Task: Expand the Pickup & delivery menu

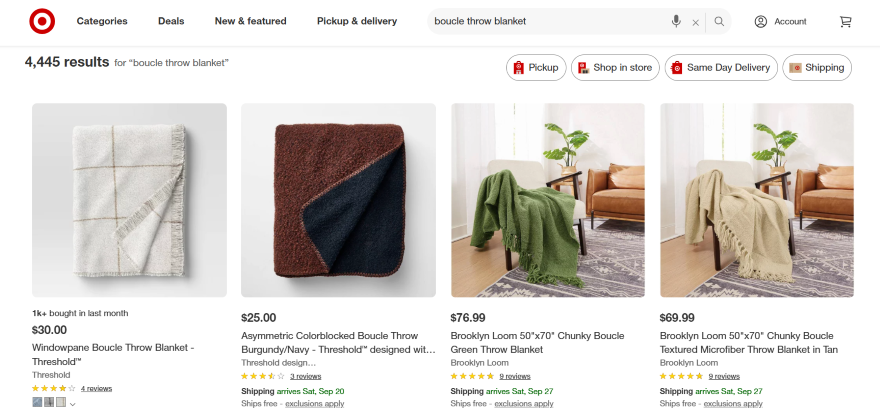Action: pyautogui.click(x=356, y=21)
